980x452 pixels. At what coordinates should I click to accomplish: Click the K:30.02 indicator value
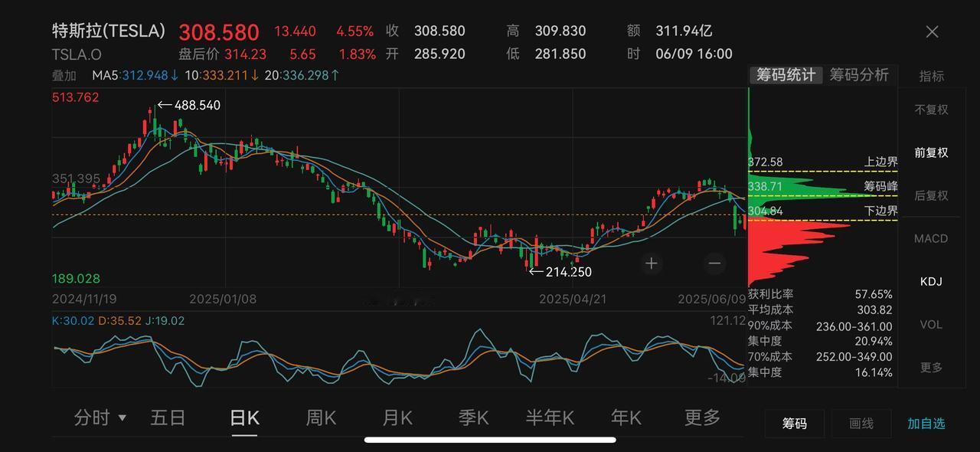[73, 321]
